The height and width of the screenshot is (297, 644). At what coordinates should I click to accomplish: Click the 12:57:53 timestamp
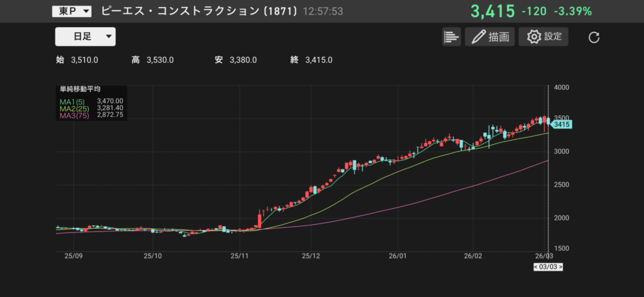pyautogui.click(x=323, y=11)
